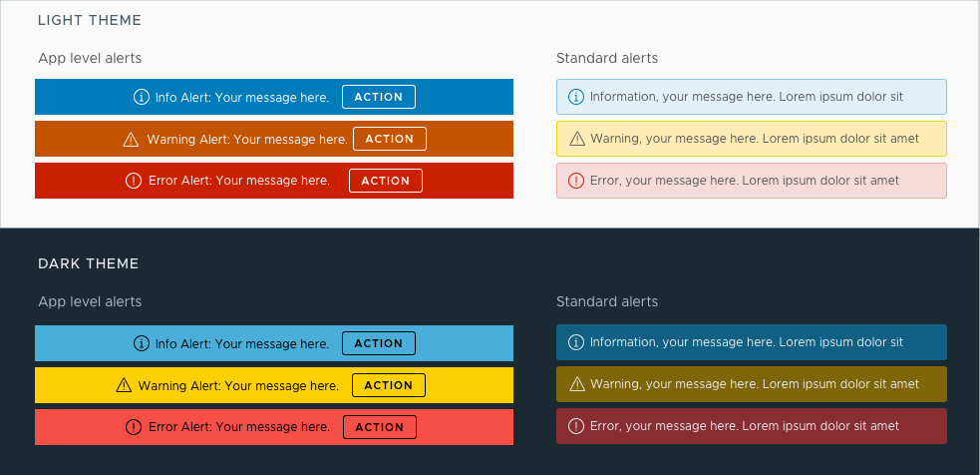This screenshot has width=980, height=475.
Task: Select the pale yellow Warning standard alert message
Action: click(752, 139)
